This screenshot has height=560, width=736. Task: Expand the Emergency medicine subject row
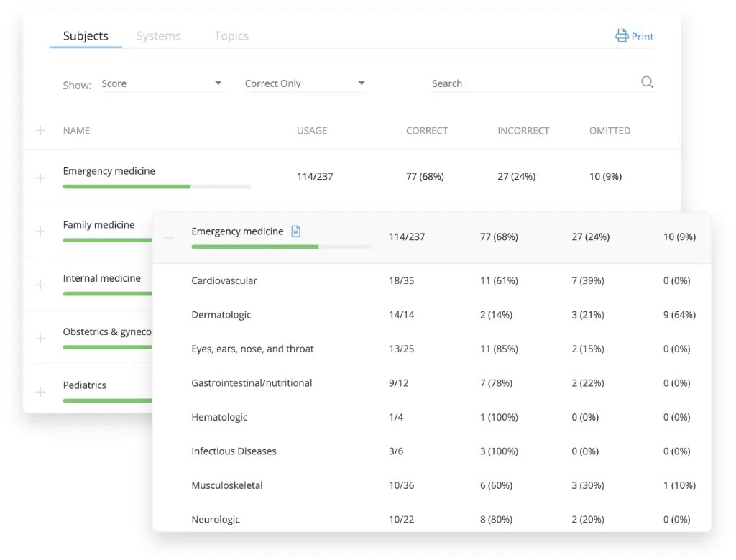[40, 178]
